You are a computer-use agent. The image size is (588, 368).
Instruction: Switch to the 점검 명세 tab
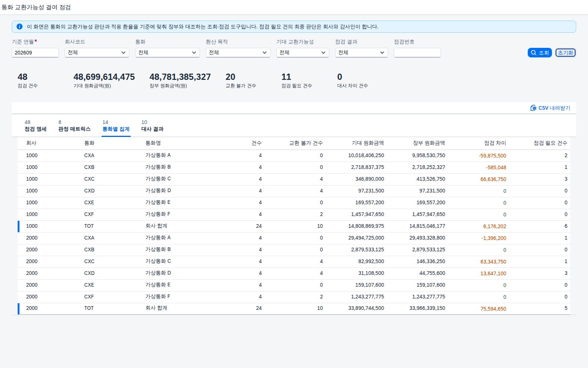point(35,126)
